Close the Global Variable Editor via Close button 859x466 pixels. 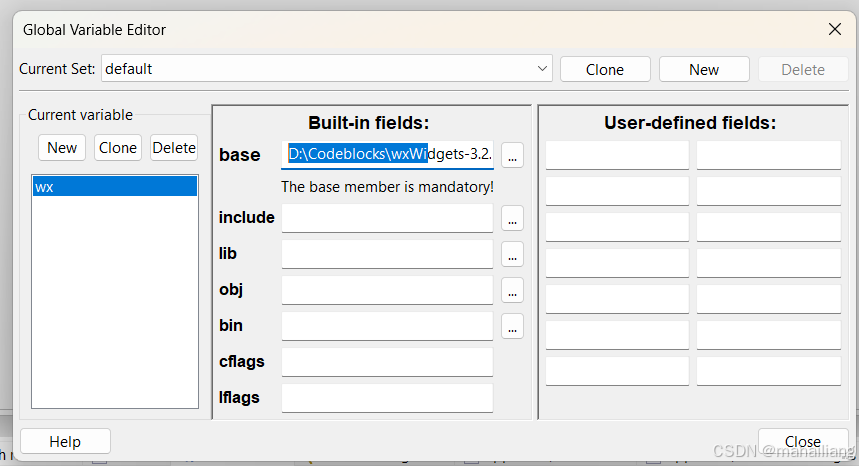click(803, 441)
